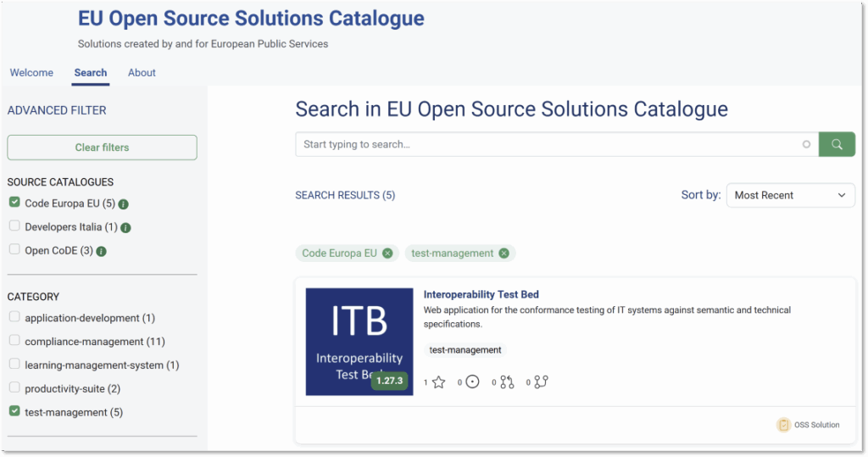Click info icon next to Code Europa EU

pos(124,204)
